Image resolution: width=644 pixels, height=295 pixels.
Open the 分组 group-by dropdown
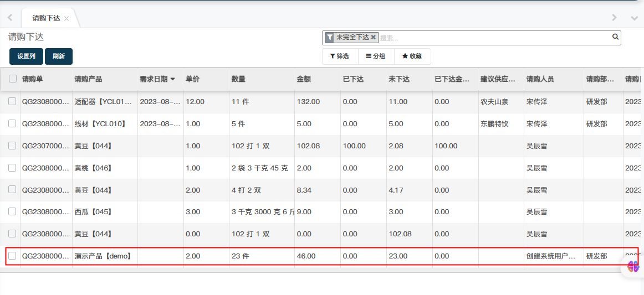point(376,56)
